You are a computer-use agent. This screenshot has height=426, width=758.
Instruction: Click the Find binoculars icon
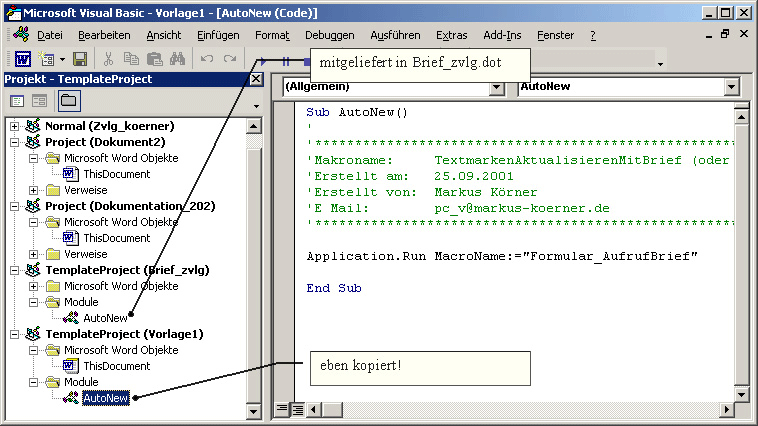point(177,59)
